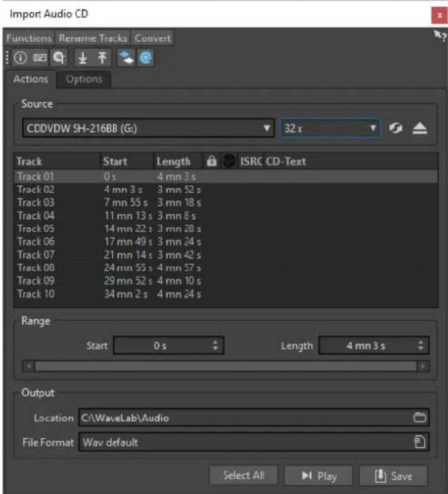The image size is (448, 494).
Task: Select Track 10 in the list
Action: (226, 294)
